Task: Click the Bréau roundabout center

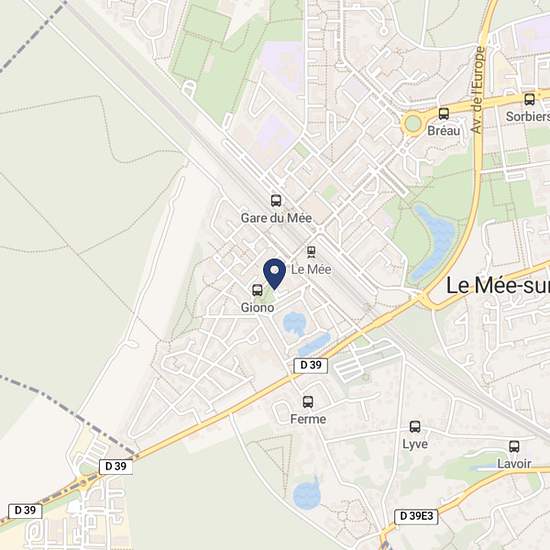Action: pyautogui.click(x=412, y=123)
